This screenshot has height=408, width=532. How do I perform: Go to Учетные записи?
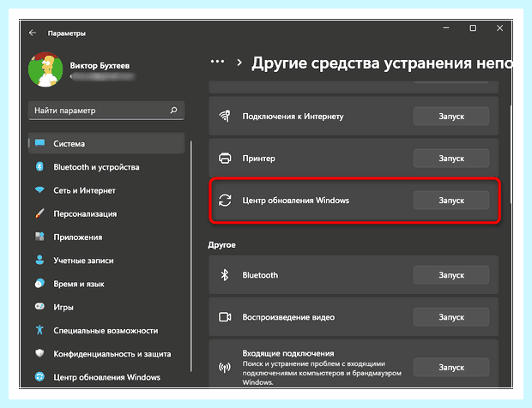(x=106, y=261)
